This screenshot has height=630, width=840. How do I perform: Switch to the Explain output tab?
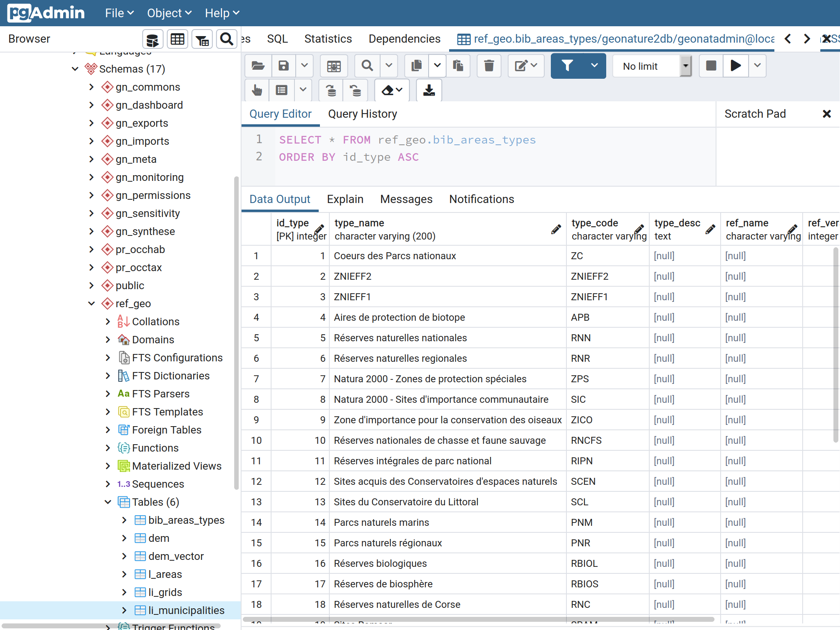point(345,199)
